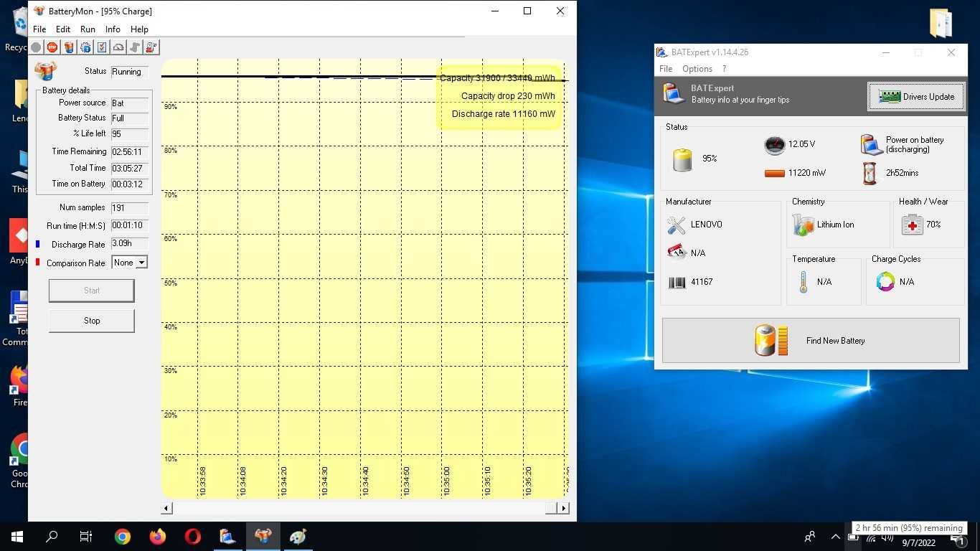Open BatteryMon Edit menu
Screen dimensions: 980x551
tap(63, 29)
